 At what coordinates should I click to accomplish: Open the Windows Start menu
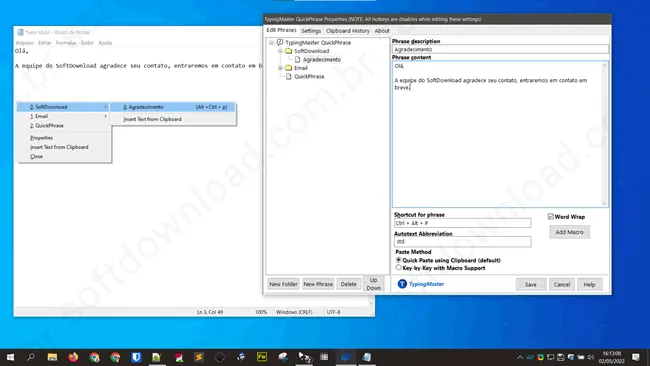tap(10, 357)
